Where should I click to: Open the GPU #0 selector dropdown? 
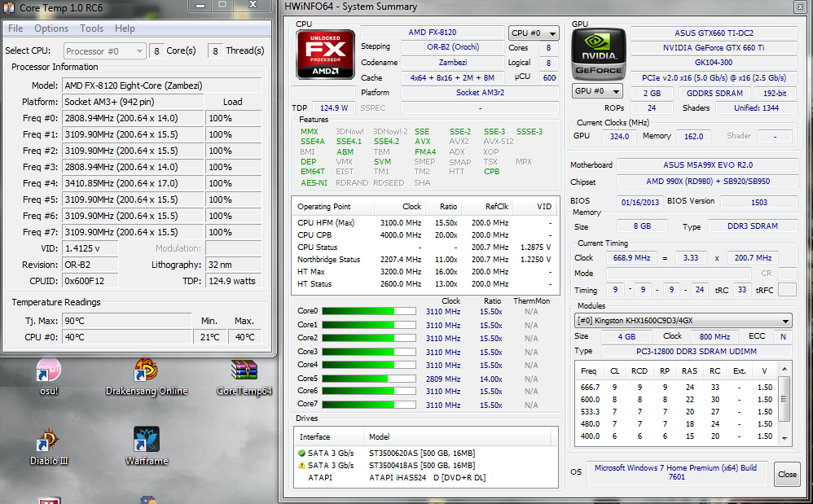(x=597, y=91)
